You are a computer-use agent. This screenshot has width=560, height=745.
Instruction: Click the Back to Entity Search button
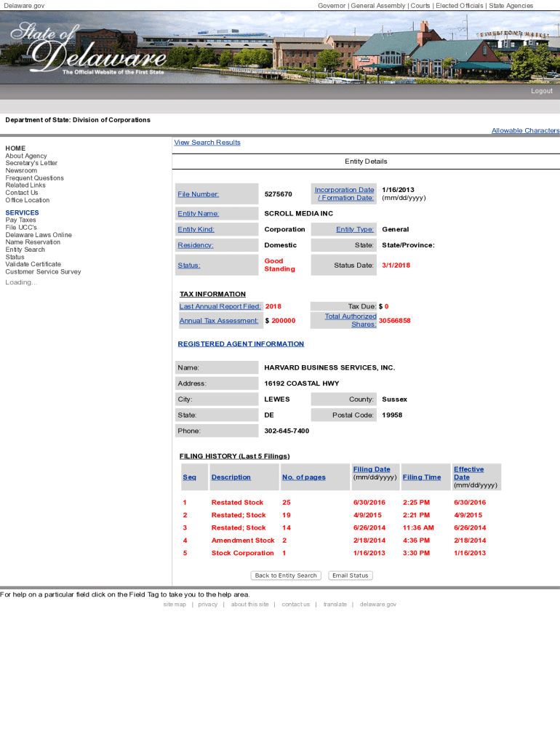click(x=286, y=575)
